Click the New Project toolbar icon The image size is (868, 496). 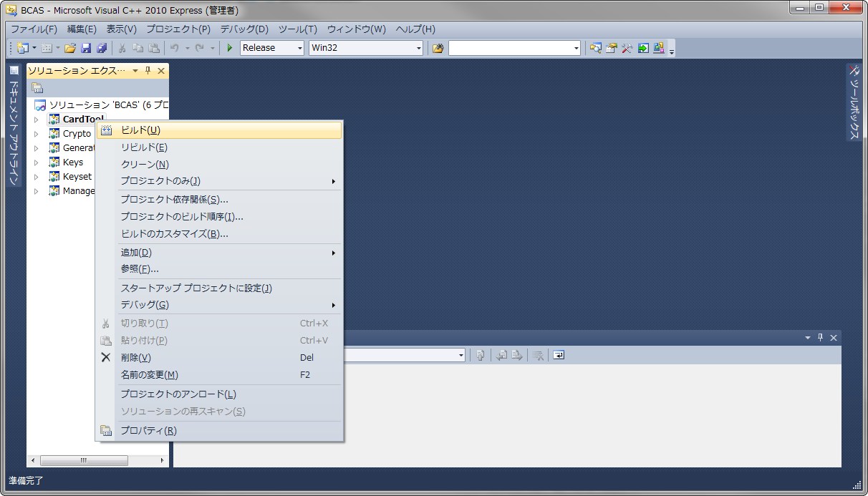click(23, 48)
